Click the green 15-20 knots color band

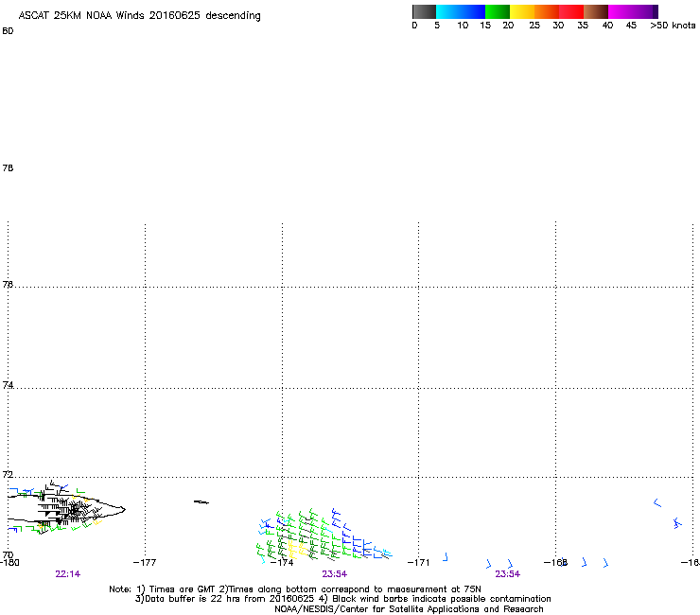[x=498, y=11]
